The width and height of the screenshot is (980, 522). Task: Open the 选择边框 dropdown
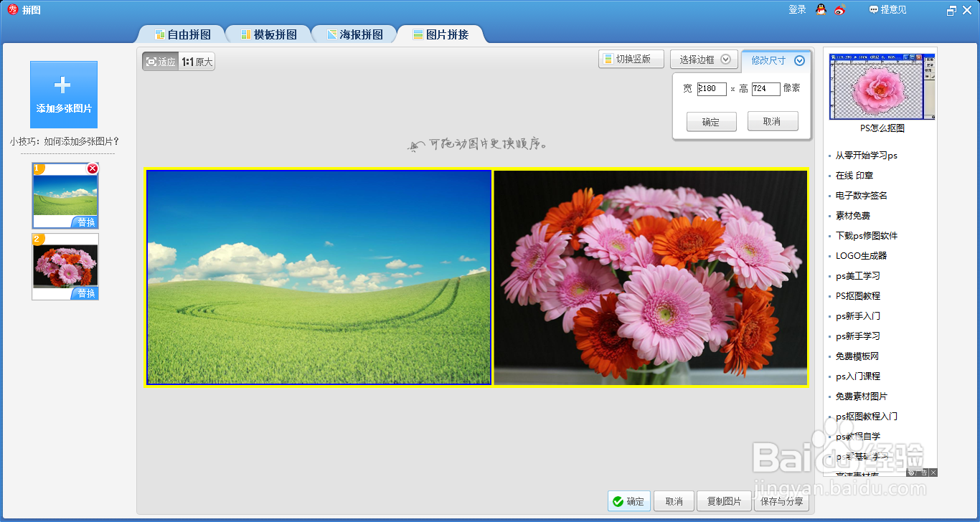tap(704, 60)
